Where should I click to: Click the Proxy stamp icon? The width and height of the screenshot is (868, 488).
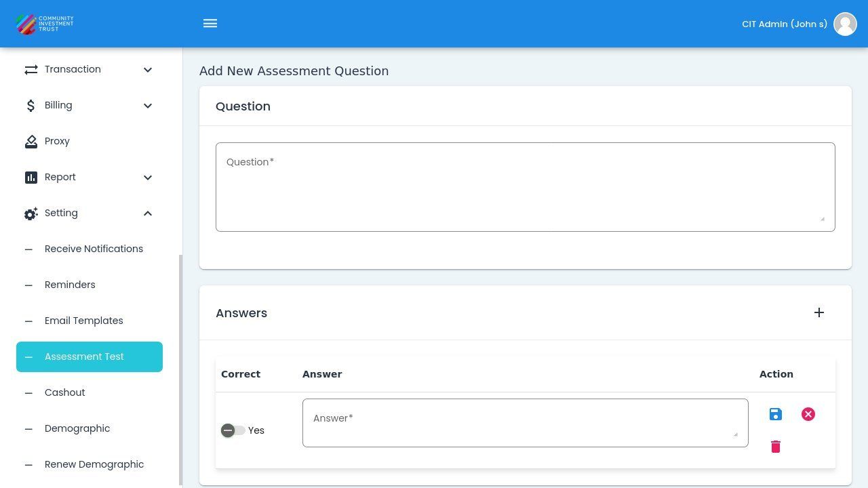[x=31, y=141]
